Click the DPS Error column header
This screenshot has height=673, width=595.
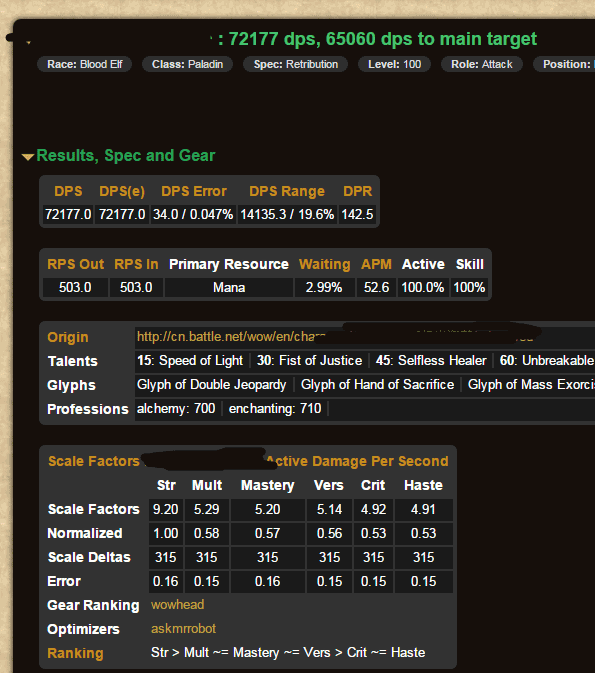point(194,191)
